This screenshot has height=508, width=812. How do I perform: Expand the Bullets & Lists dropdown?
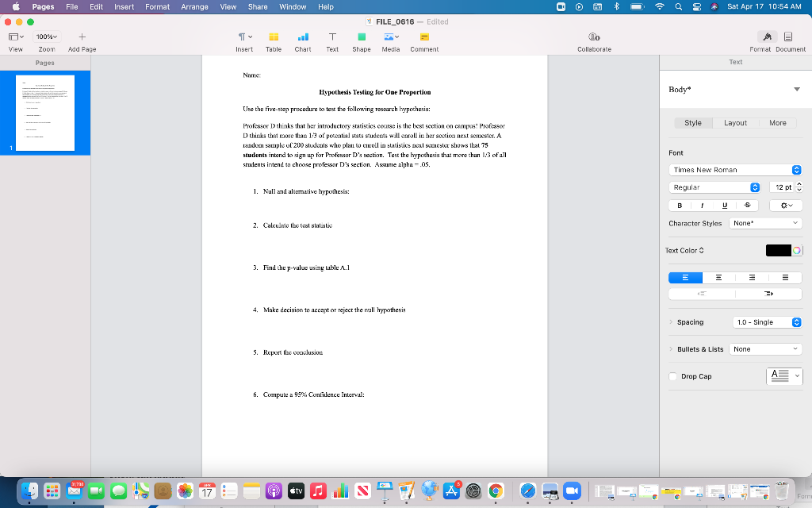[x=765, y=349]
